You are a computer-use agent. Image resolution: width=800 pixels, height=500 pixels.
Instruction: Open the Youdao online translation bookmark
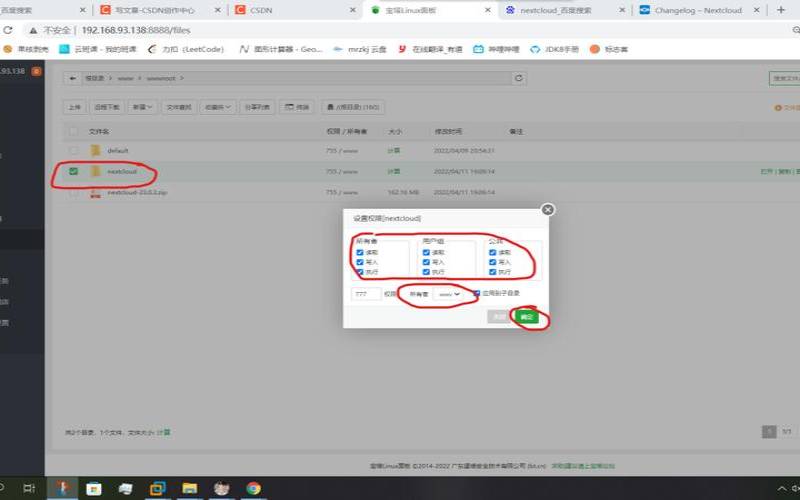pyautogui.click(x=430, y=49)
